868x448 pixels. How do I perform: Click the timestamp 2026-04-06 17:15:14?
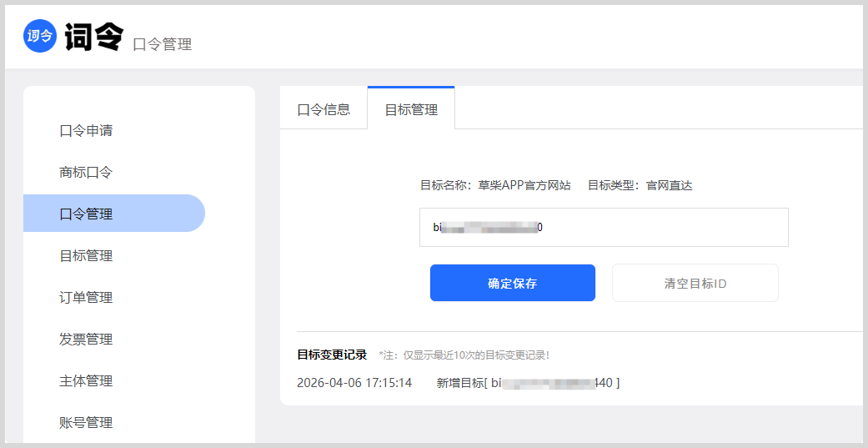(354, 383)
